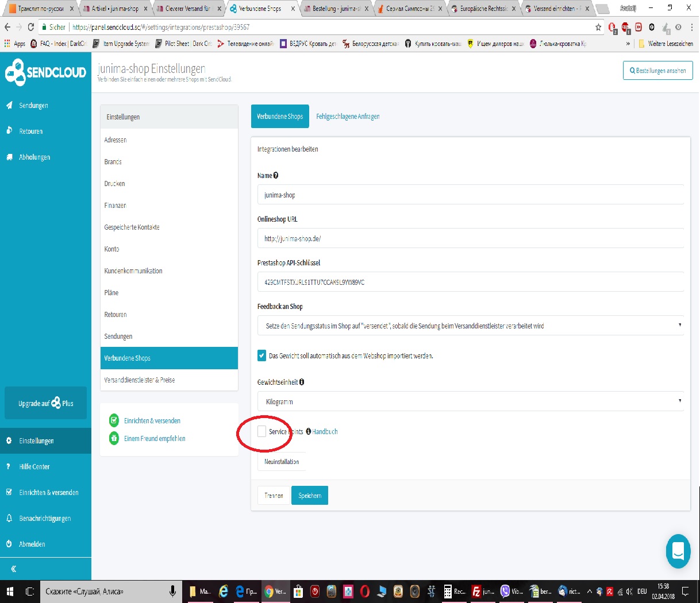Click the Bestellungen ansehen button
700x603 pixels.
coord(658,71)
